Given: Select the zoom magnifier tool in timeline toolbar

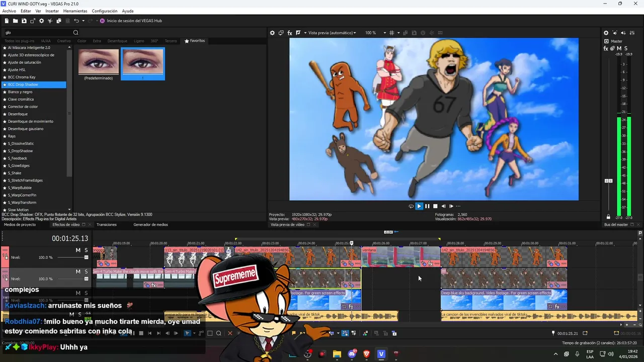Looking at the screenshot, I should [218, 333].
